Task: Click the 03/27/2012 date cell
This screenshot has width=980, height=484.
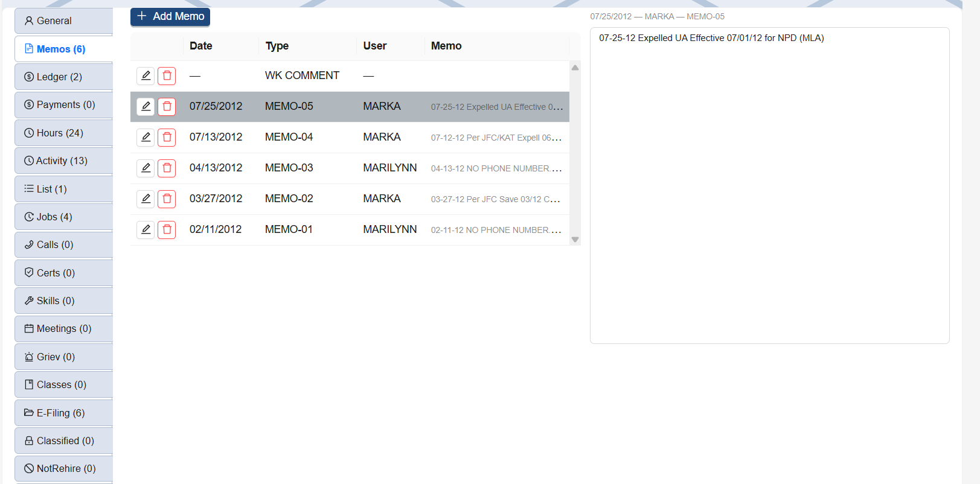Action: [216, 199]
